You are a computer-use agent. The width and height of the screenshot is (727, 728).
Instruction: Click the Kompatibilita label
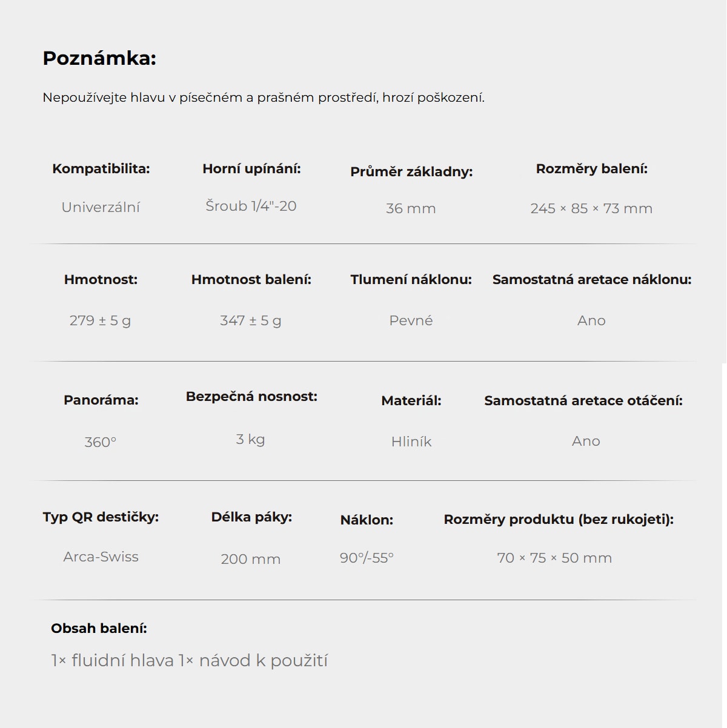click(x=101, y=169)
